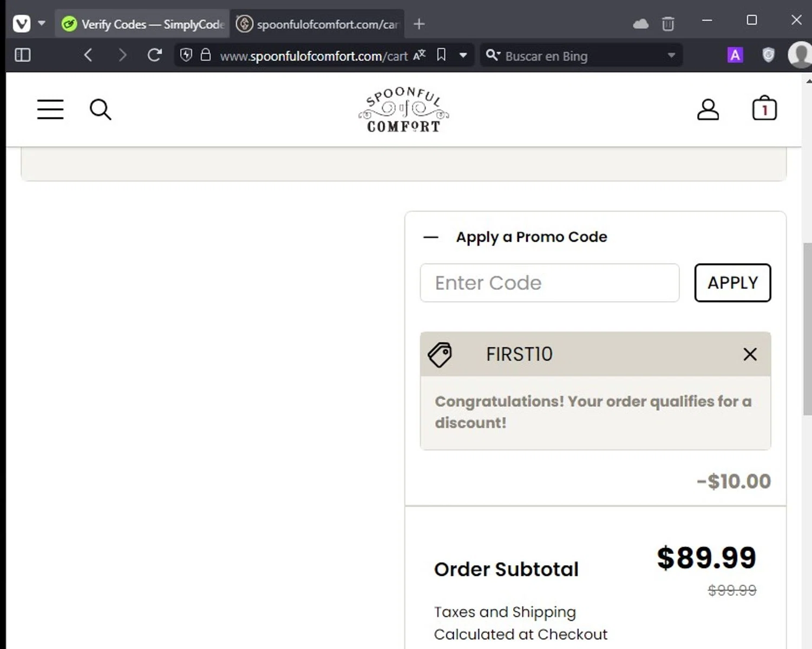
Task: Open a new browser tab
Action: click(419, 24)
